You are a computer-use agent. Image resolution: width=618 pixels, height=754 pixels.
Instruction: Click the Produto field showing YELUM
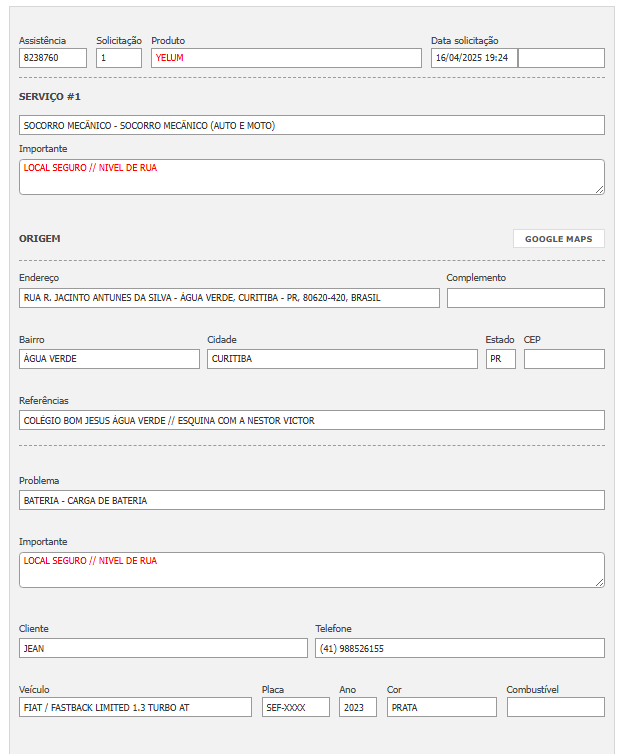[286, 58]
